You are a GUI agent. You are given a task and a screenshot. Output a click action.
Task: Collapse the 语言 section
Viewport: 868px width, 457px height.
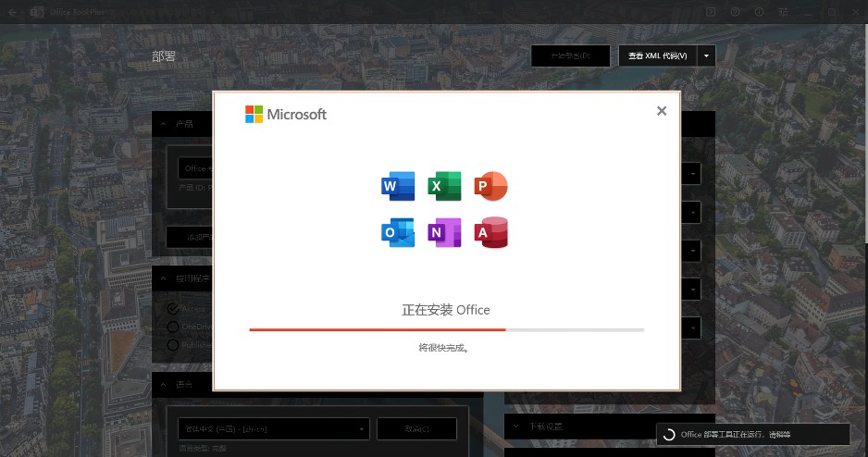point(163,384)
